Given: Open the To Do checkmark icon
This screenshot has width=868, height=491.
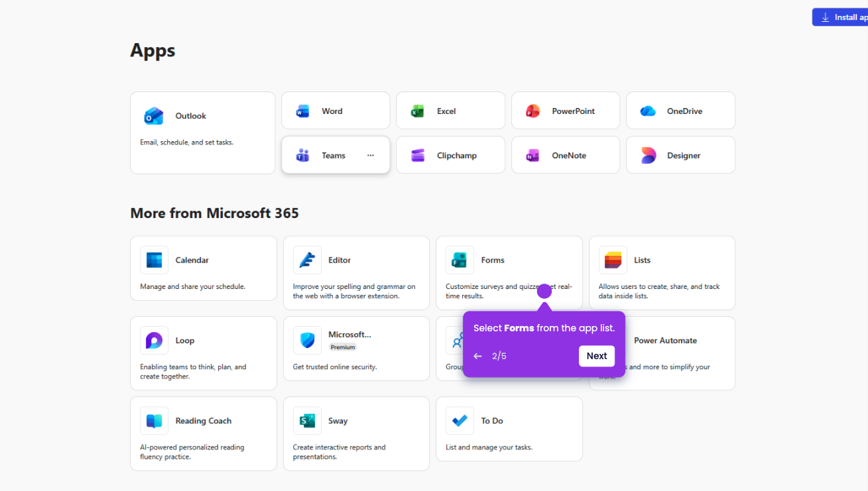Looking at the screenshot, I should [460, 421].
